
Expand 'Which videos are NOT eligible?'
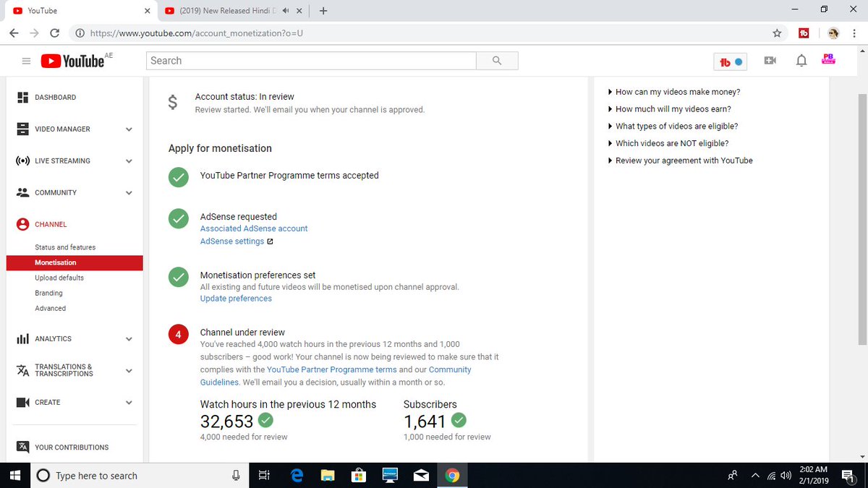coord(669,144)
